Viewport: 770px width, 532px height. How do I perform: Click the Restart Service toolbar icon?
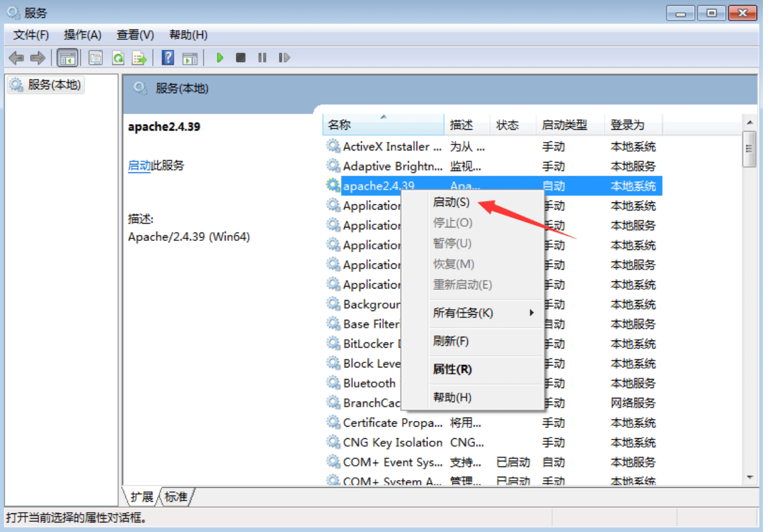click(x=284, y=58)
